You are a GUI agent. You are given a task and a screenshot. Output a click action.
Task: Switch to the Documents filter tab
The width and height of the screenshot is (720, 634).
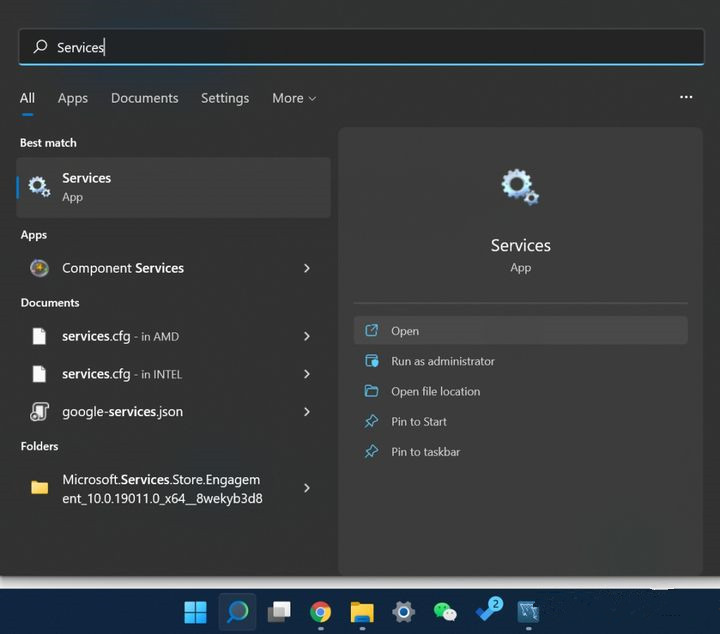(x=145, y=98)
